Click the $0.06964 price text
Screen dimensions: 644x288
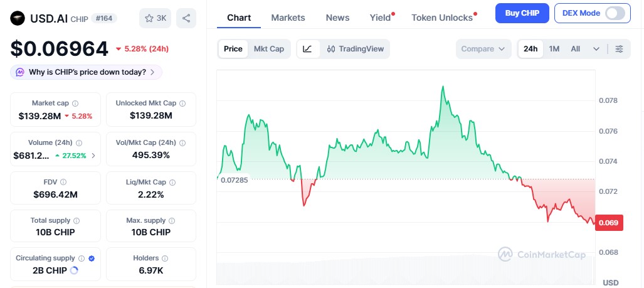[x=59, y=49]
